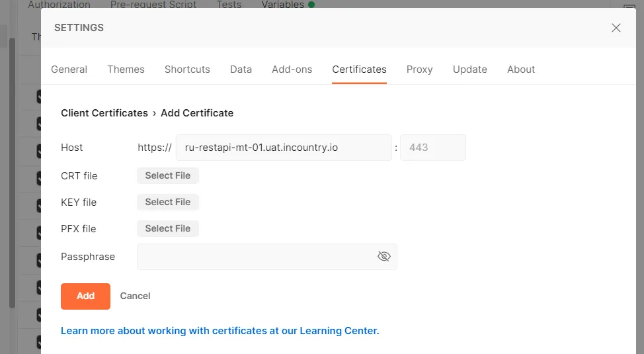
Task: Select File for CRT file
Action: click(x=168, y=175)
